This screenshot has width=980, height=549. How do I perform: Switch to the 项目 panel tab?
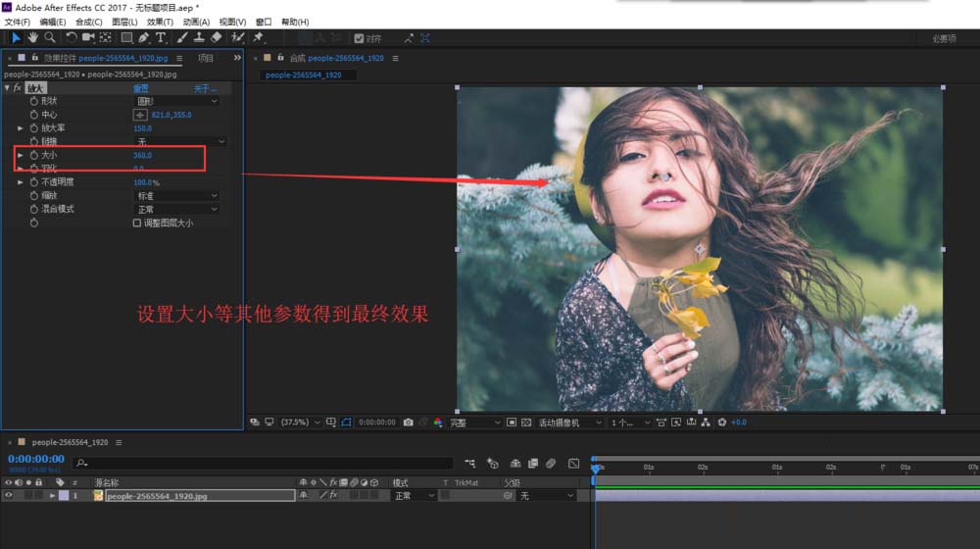[206, 59]
